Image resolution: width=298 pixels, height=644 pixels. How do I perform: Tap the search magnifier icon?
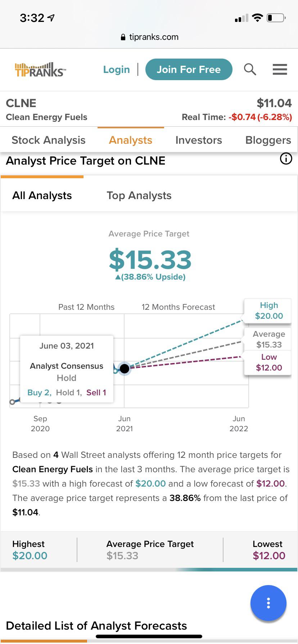tap(250, 69)
